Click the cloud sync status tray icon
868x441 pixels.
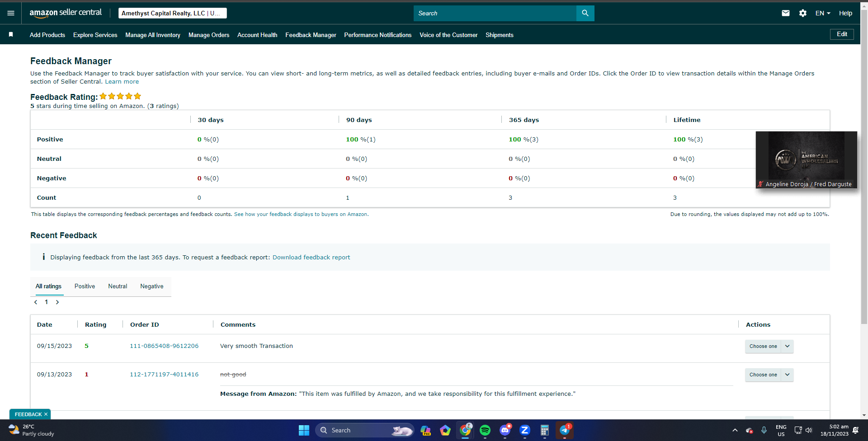pyautogui.click(x=750, y=431)
